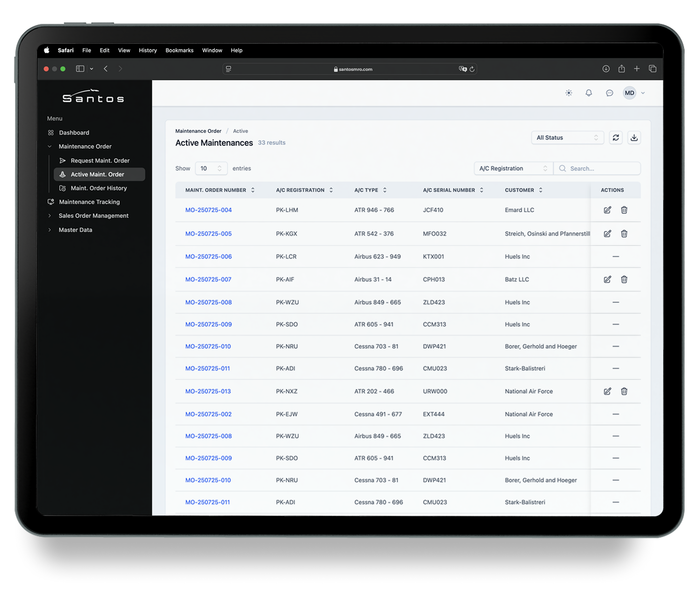Sort table by Maint. Order Number
Viewport: 700px width, 607px height.
tap(253, 190)
